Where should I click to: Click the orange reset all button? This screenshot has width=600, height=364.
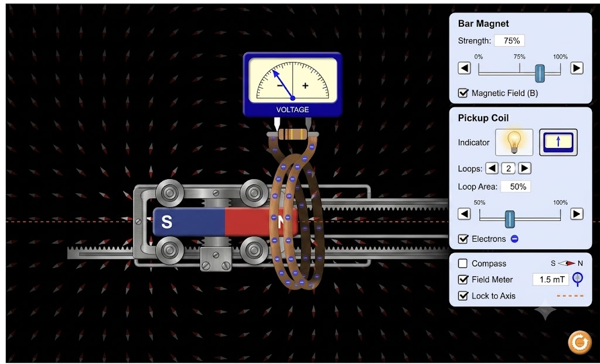tap(579, 341)
